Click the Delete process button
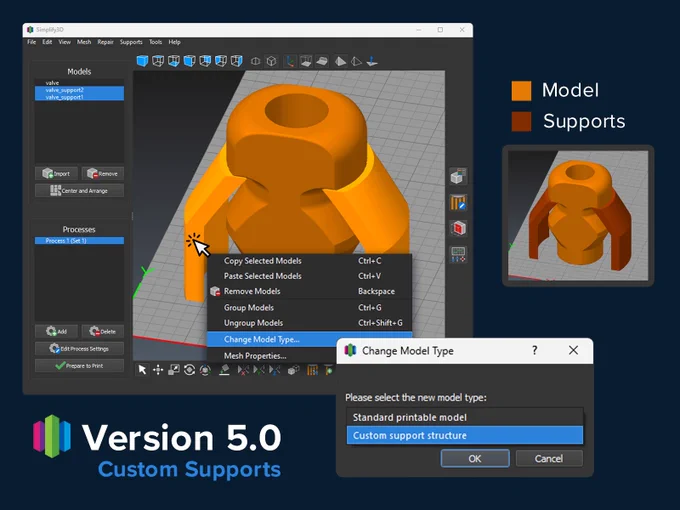Screen dimensions: 680x510 (x=103, y=331)
